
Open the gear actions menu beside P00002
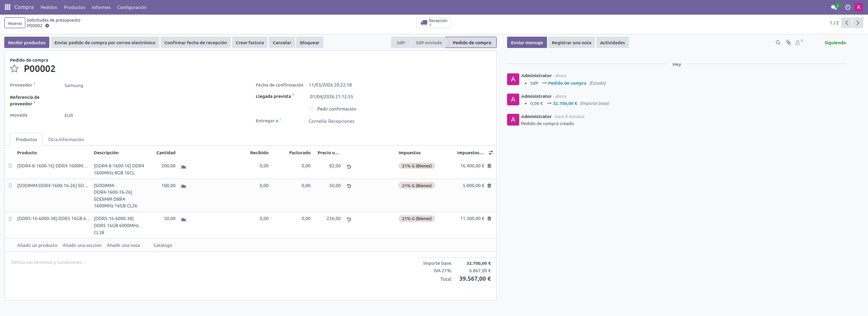[x=47, y=26]
